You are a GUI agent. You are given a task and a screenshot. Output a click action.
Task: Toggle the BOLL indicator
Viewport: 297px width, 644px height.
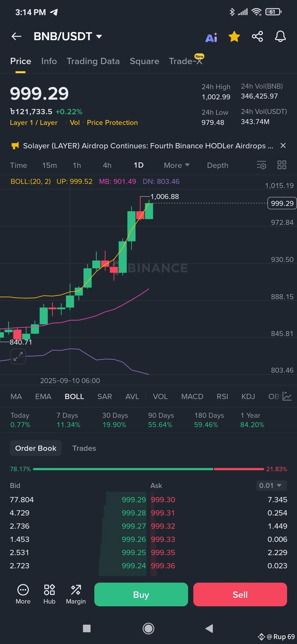click(74, 396)
